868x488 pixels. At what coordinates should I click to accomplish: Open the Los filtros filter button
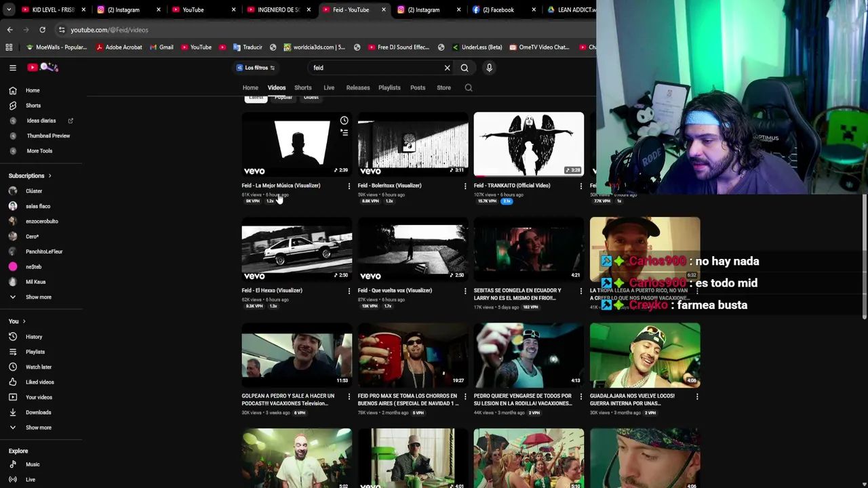(x=255, y=68)
